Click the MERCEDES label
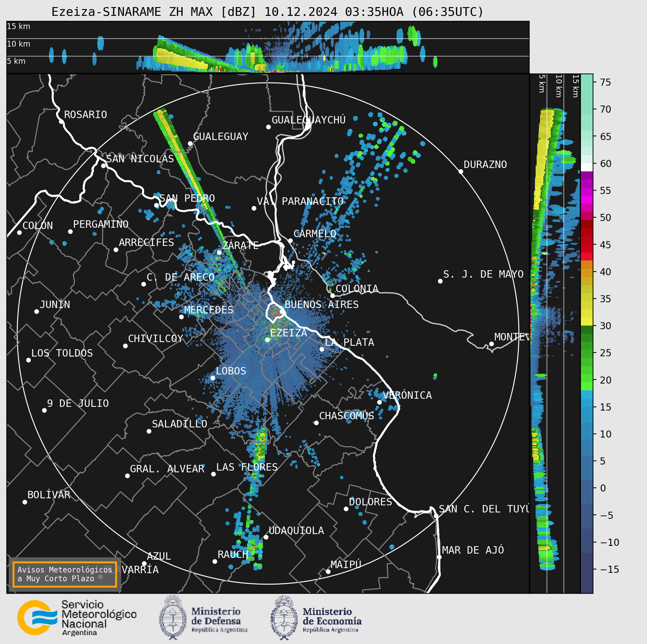Viewport: 647px width, 644px height. [209, 310]
